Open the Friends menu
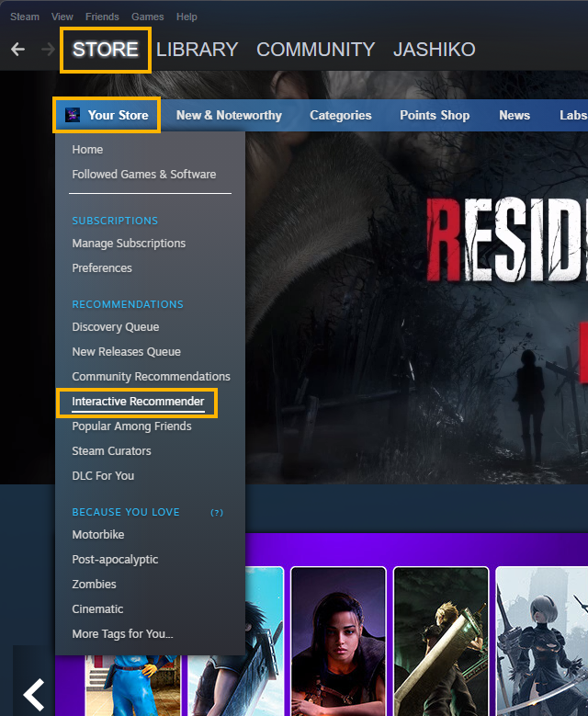Viewport: 588px width, 716px height. click(102, 17)
